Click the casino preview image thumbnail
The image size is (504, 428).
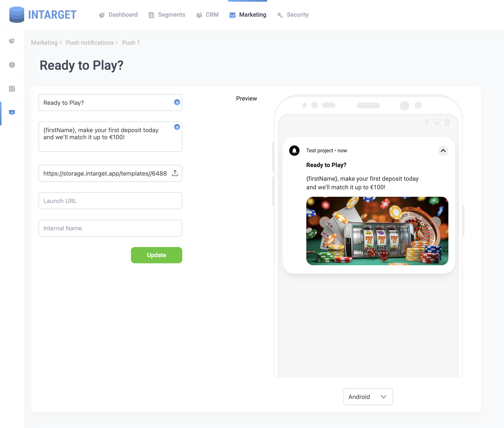coord(377,231)
